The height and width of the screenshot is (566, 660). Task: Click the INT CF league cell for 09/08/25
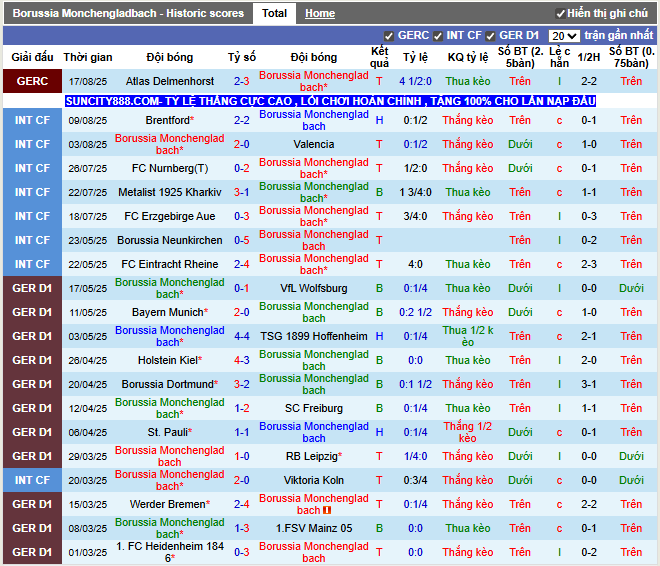point(32,120)
